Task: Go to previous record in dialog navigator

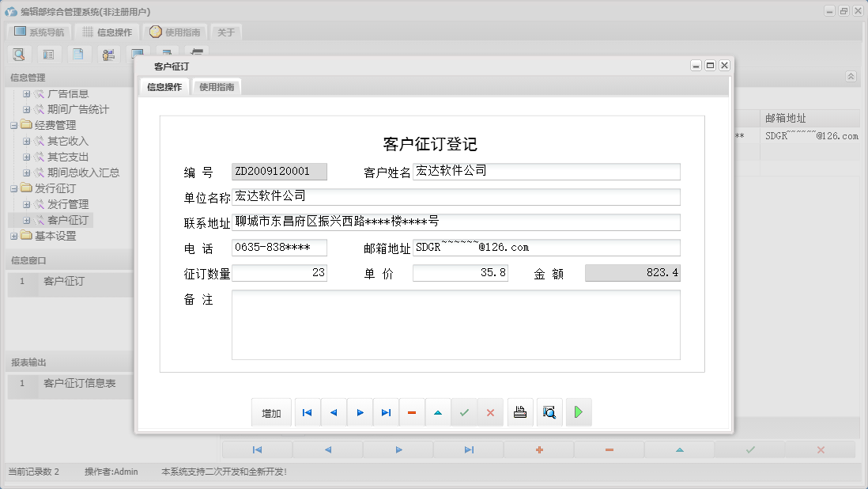Action: (x=334, y=411)
